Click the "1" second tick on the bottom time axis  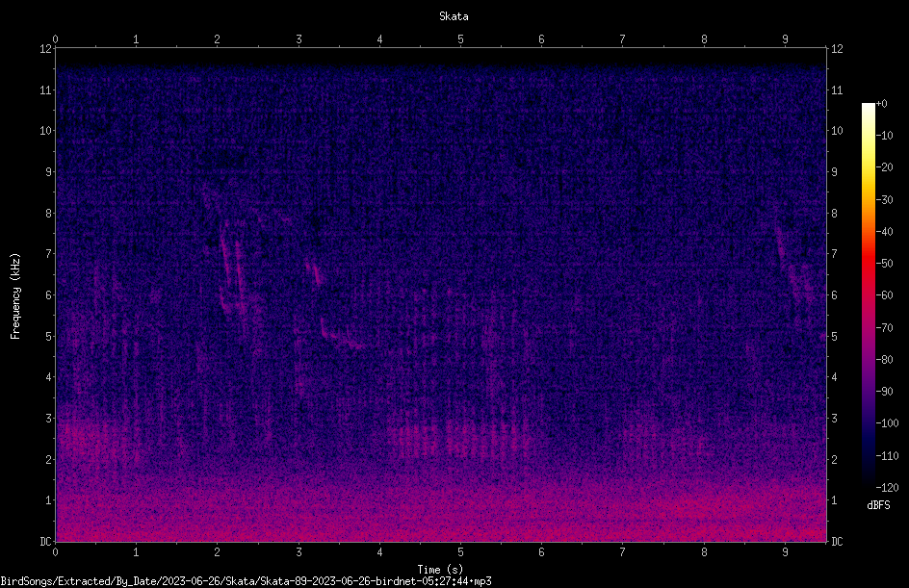click(x=136, y=552)
